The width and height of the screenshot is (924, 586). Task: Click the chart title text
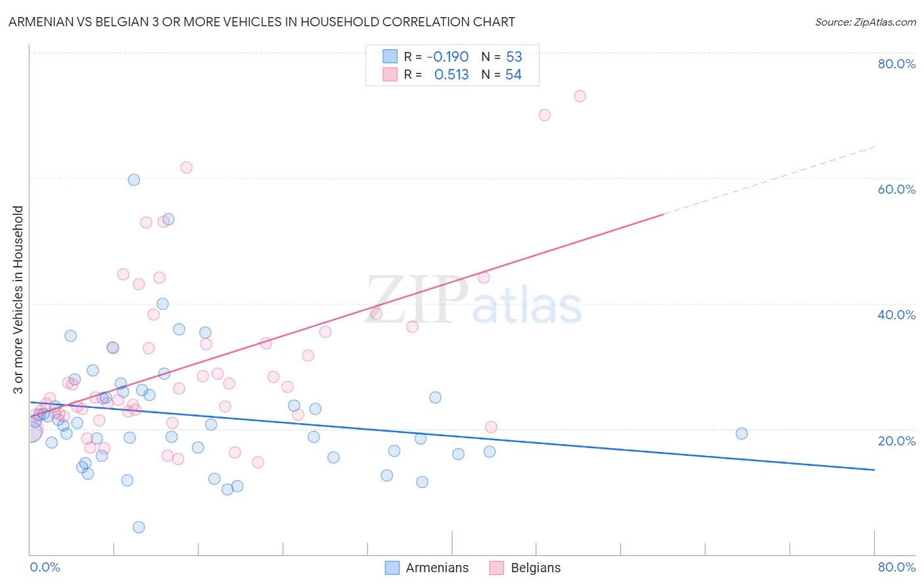(262, 22)
